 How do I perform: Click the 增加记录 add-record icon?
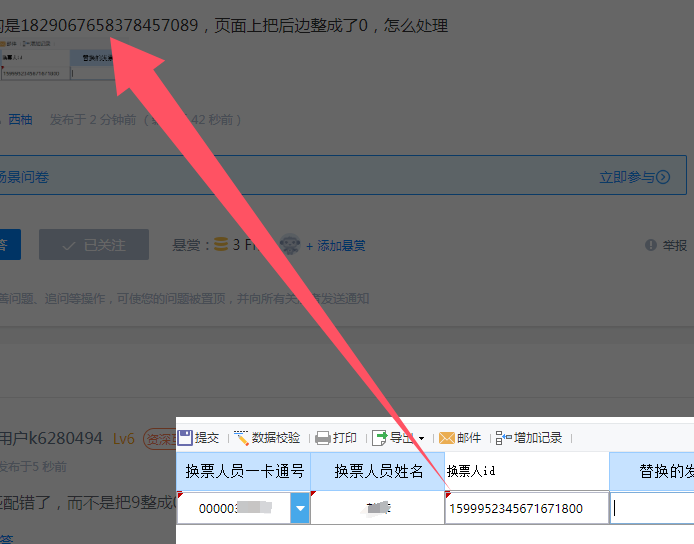pyautogui.click(x=503, y=438)
